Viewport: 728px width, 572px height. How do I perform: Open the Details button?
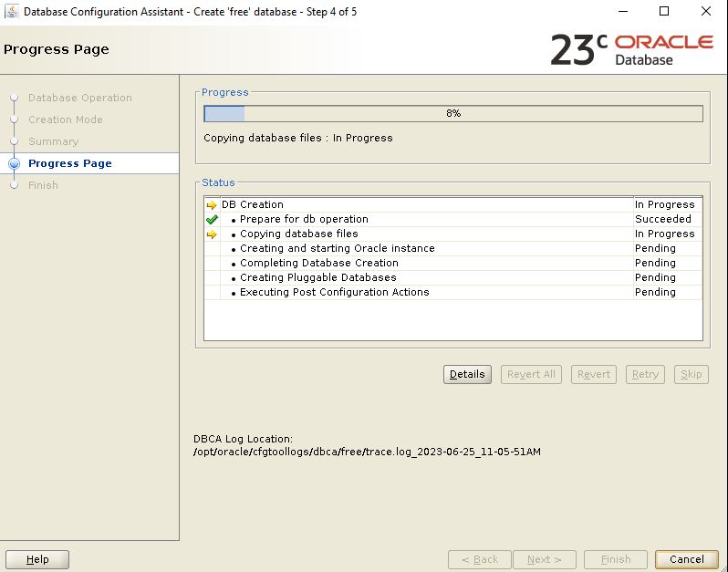pyautogui.click(x=467, y=374)
